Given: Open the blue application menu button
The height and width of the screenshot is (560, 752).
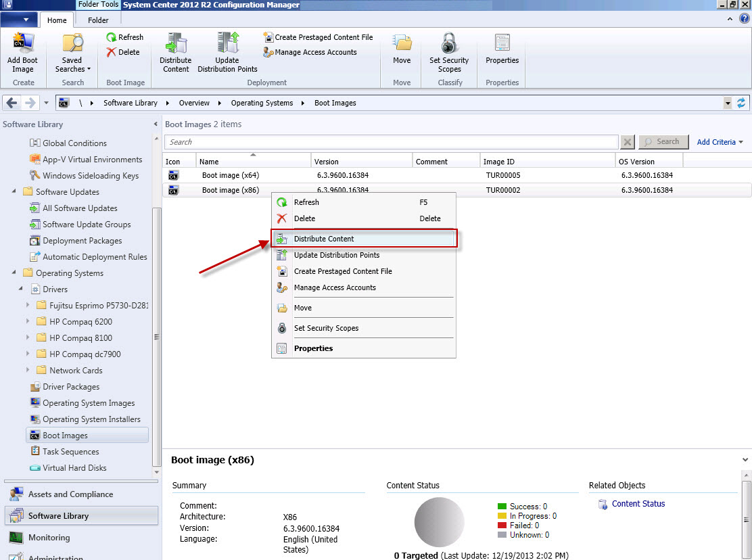Looking at the screenshot, I should pyautogui.click(x=18, y=20).
